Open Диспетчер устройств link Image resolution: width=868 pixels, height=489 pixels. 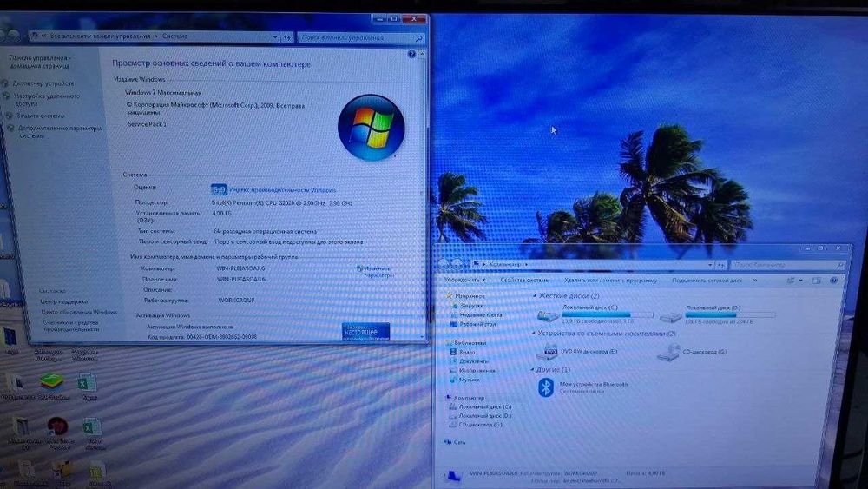[x=43, y=83]
